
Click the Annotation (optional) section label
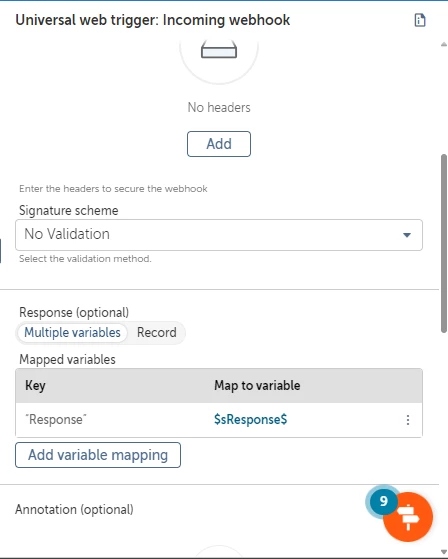click(74, 509)
